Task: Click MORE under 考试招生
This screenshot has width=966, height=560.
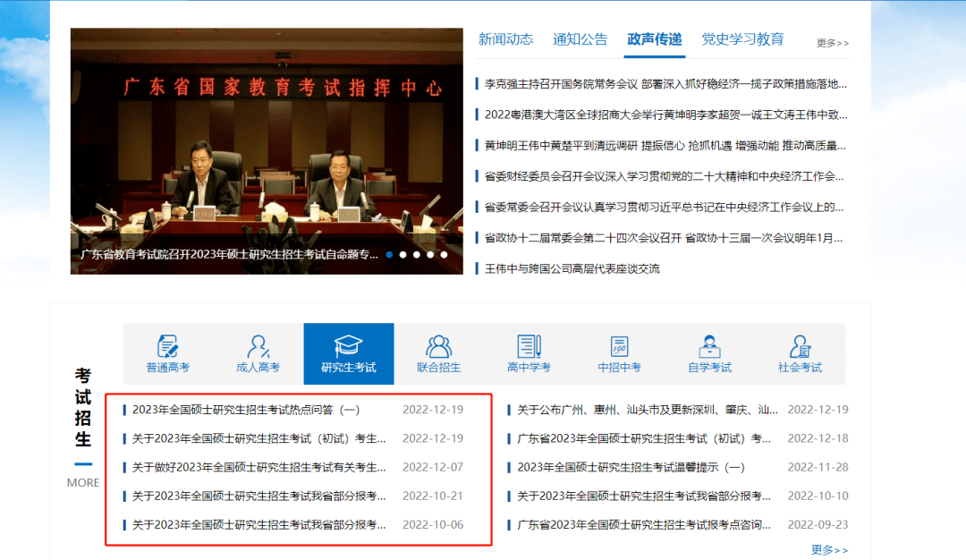Action: 83,482
